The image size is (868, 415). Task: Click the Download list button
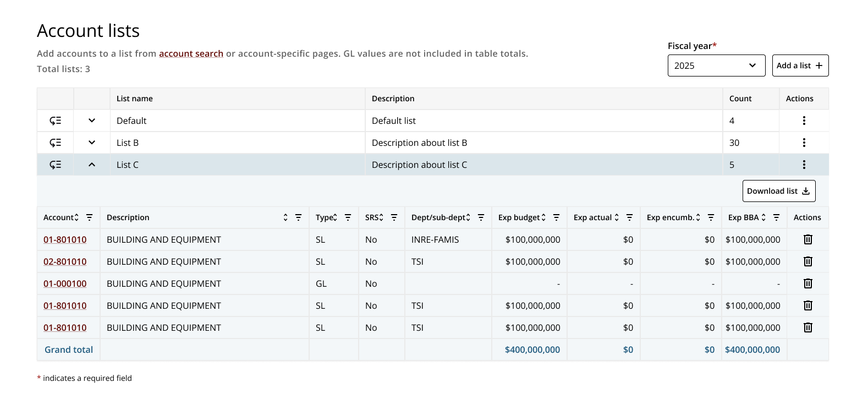778,191
